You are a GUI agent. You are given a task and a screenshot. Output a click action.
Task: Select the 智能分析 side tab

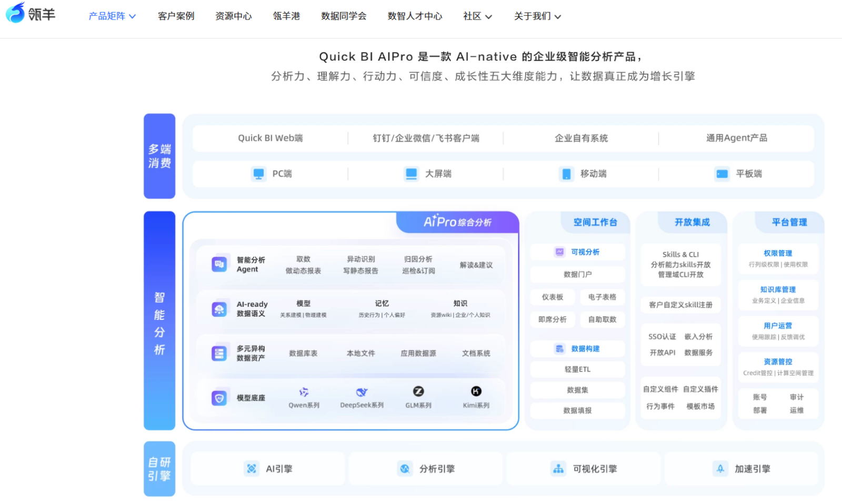[x=159, y=320]
